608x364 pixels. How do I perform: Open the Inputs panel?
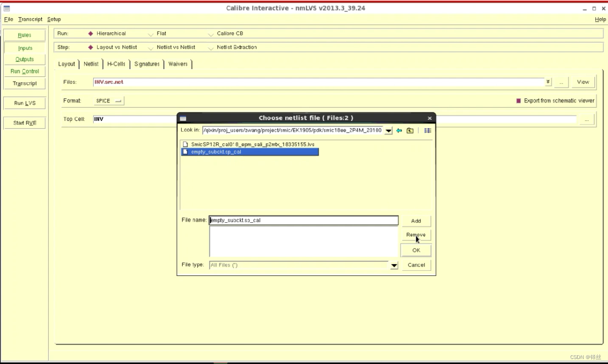coord(25,48)
